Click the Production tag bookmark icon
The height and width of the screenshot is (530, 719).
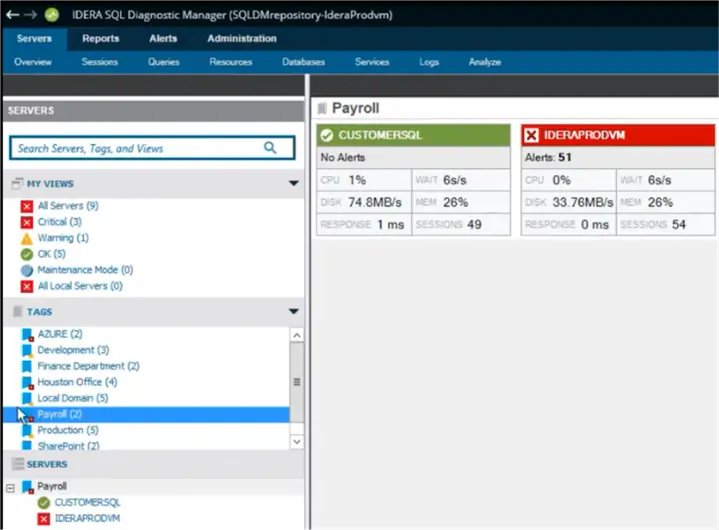click(28, 431)
